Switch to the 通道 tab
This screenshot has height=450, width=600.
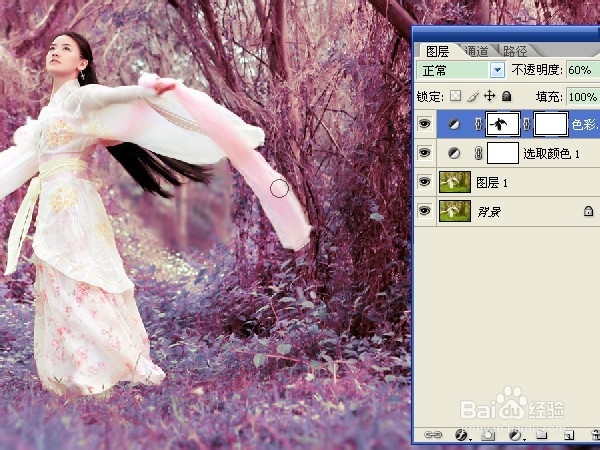click(476, 51)
